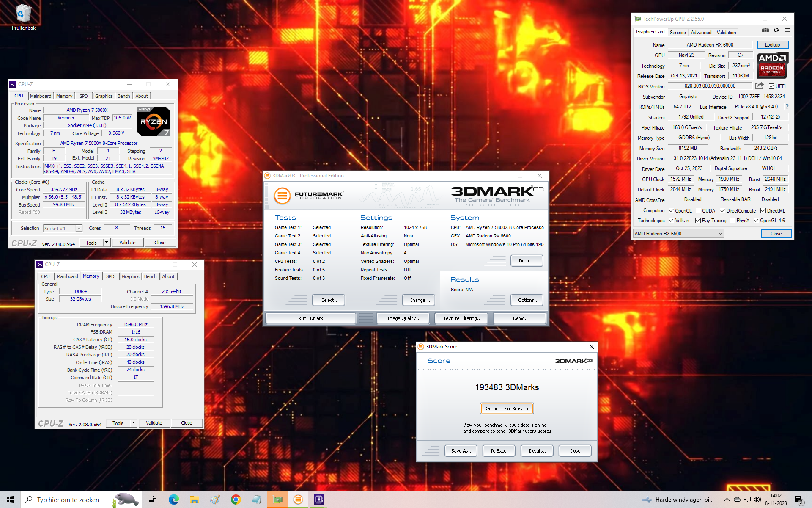
Task: Click Close button in GPU-Z window
Action: pyautogui.click(x=776, y=234)
